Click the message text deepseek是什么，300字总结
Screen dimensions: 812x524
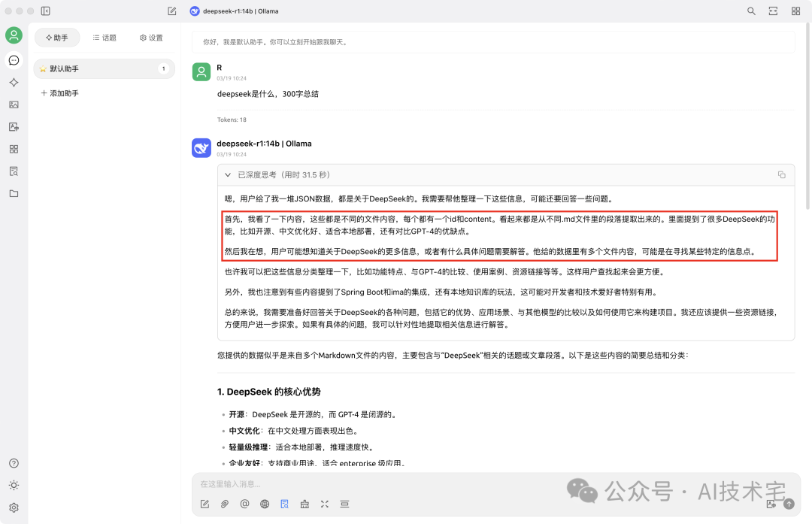coord(268,94)
